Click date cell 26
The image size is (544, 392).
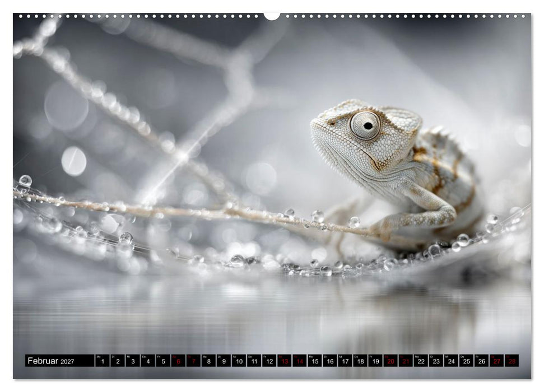[x=482, y=361]
